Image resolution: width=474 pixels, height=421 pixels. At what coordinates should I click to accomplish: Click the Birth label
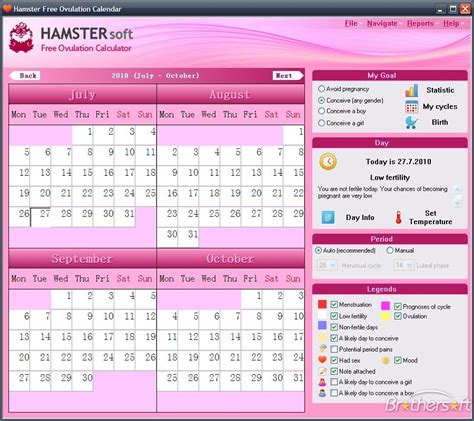(x=440, y=122)
